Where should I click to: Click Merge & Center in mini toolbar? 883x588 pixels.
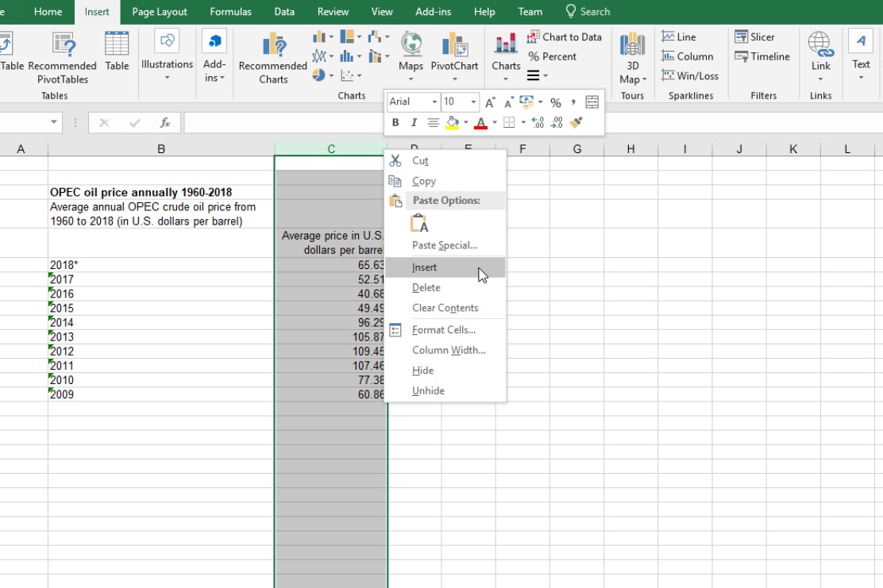592,102
